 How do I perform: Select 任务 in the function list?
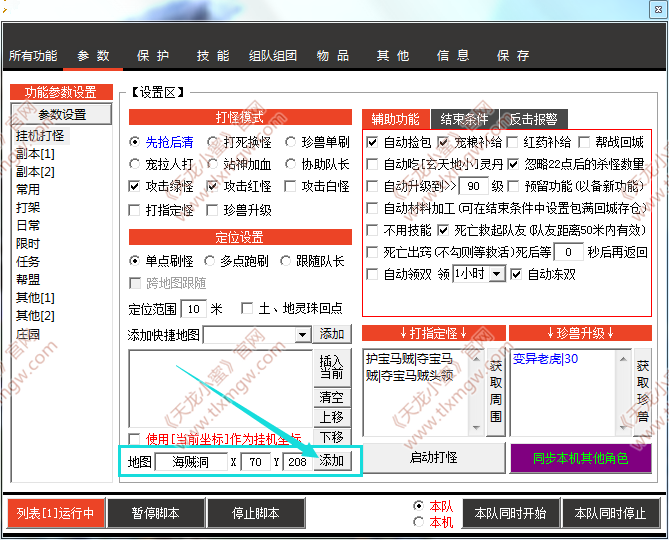(28, 261)
